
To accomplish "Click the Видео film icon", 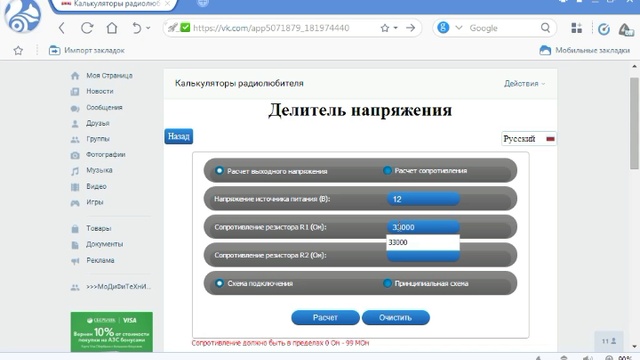I will [75, 187].
